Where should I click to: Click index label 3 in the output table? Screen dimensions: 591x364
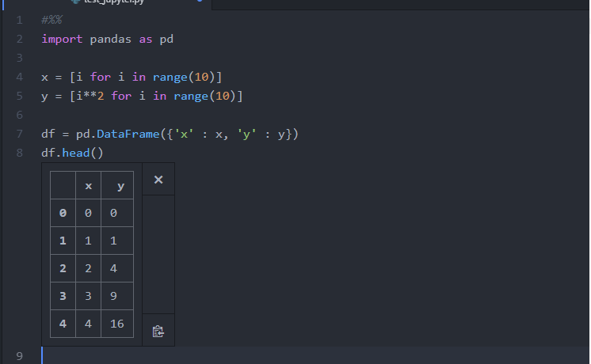[x=63, y=296]
